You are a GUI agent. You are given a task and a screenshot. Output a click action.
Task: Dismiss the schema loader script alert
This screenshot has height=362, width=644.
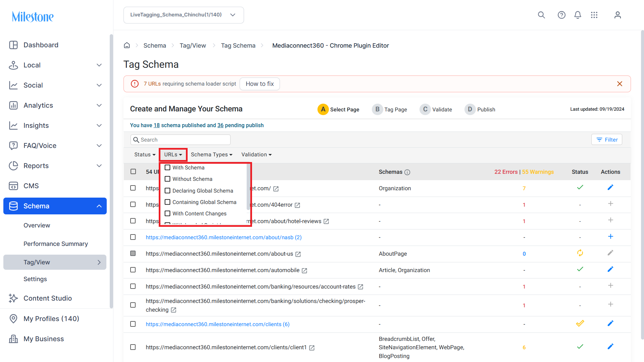pyautogui.click(x=620, y=84)
